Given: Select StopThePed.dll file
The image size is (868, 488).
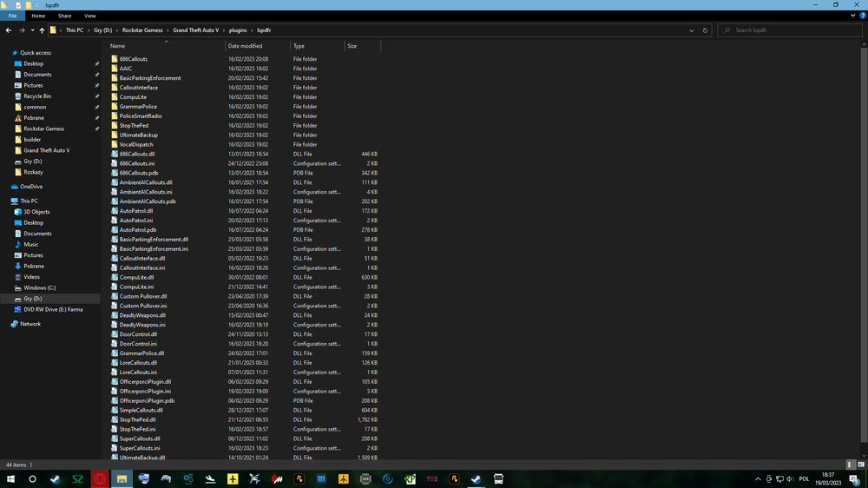Looking at the screenshot, I should pyautogui.click(x=137, y=420).
